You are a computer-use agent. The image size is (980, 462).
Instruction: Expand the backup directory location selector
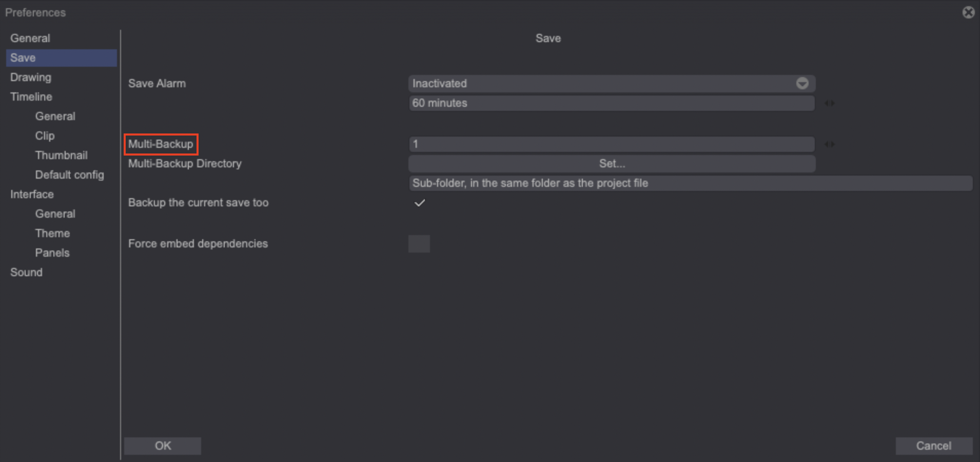pos(690,183)
